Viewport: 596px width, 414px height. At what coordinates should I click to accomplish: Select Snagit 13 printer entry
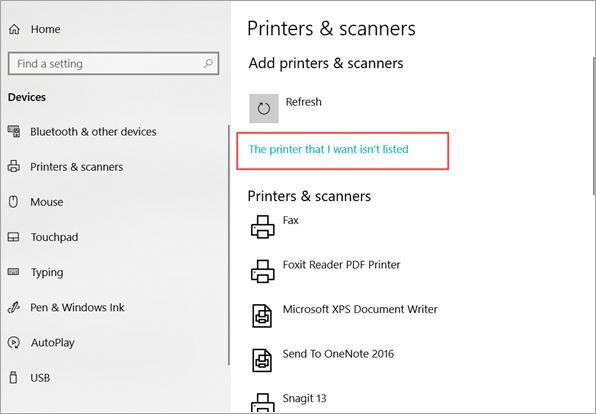click(304, 398)
